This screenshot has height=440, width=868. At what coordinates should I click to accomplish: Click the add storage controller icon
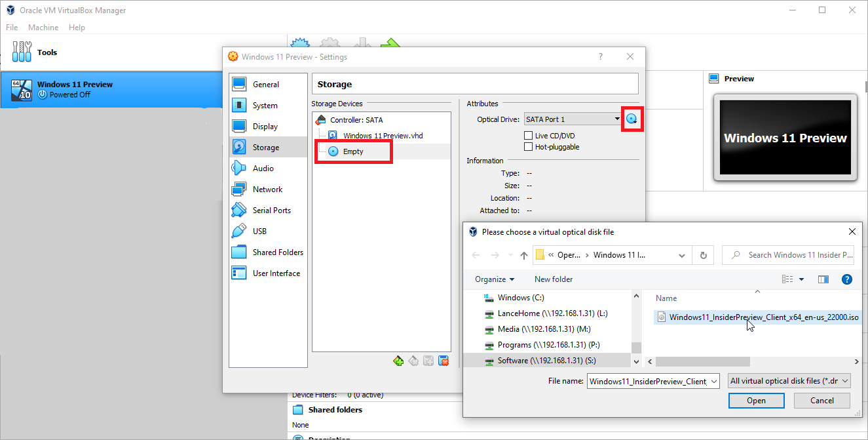398,361
